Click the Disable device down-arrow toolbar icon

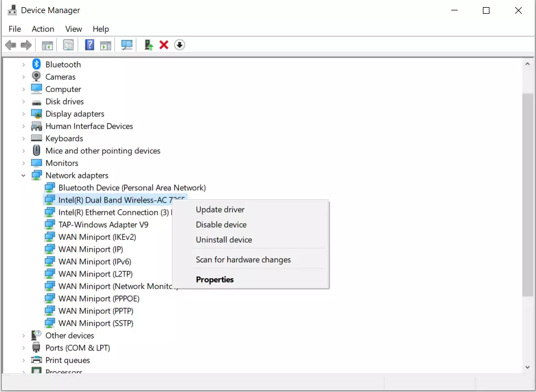click(x=180, y=45)
